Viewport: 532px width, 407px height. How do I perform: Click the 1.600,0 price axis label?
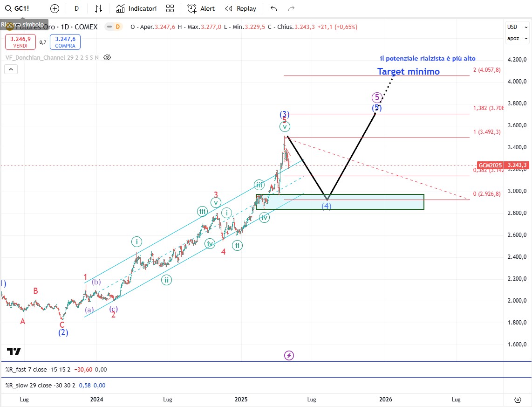click(x=517, y=344)
